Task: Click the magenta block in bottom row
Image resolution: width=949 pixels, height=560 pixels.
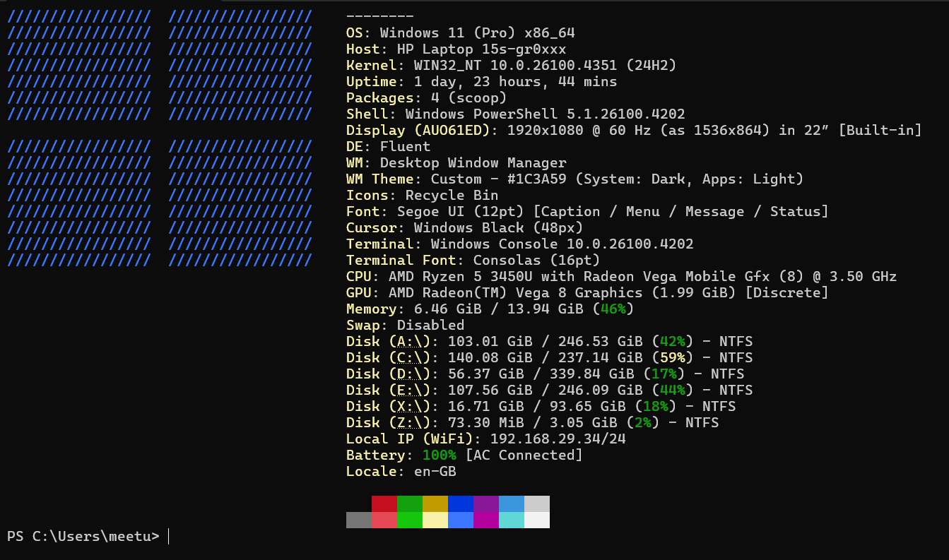Action: pyautogui.click(x=486, y=520)
